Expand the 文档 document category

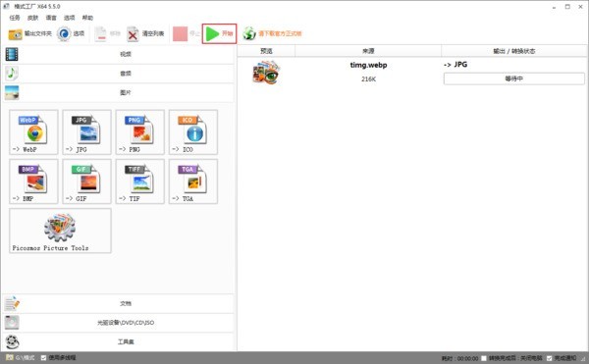coord(119,303)
